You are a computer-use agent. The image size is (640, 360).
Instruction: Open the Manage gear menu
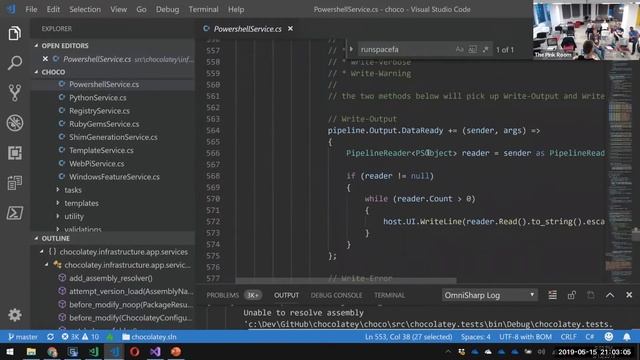coord(15,315)
